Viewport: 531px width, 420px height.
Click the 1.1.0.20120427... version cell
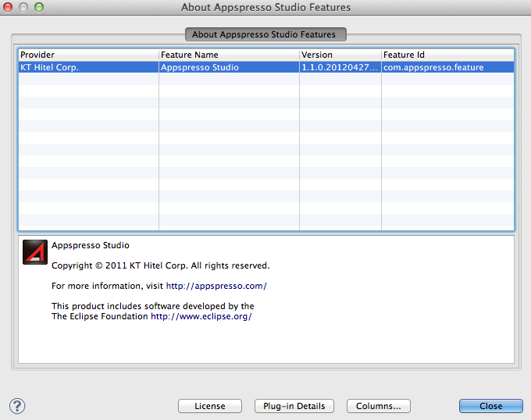340,67
